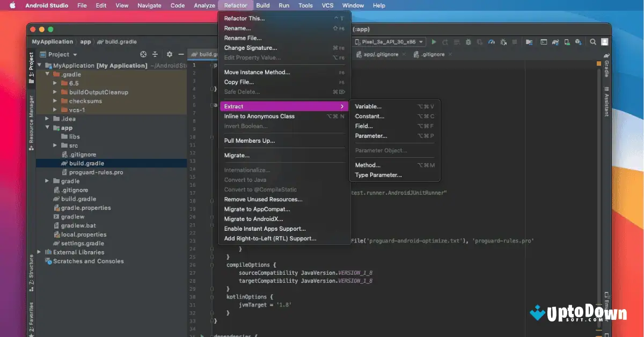Open the Profiler tool icon

[491, 41]
